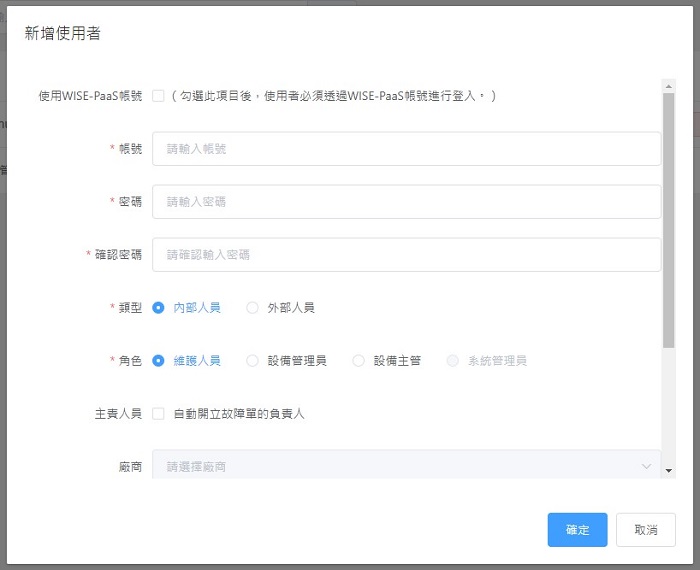Click the 內部人員 label text
Screen dimensions: 700x570
[197, 308]
